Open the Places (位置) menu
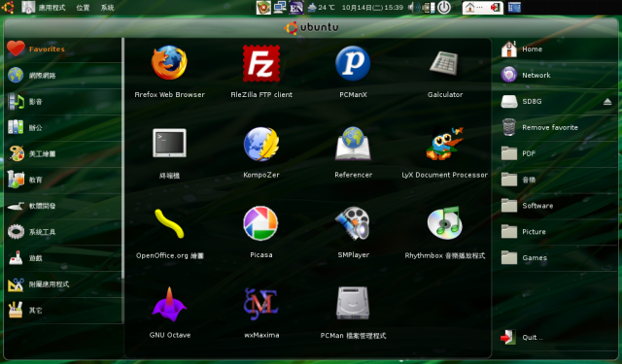The height and width of the screenshot is (364, 622). pos(83,8)
